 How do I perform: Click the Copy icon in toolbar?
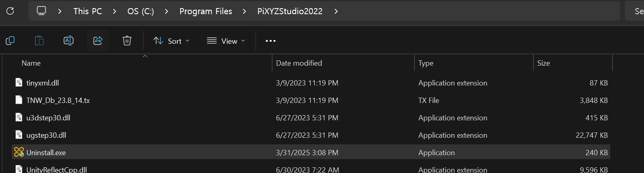click(x=10, y=41)
